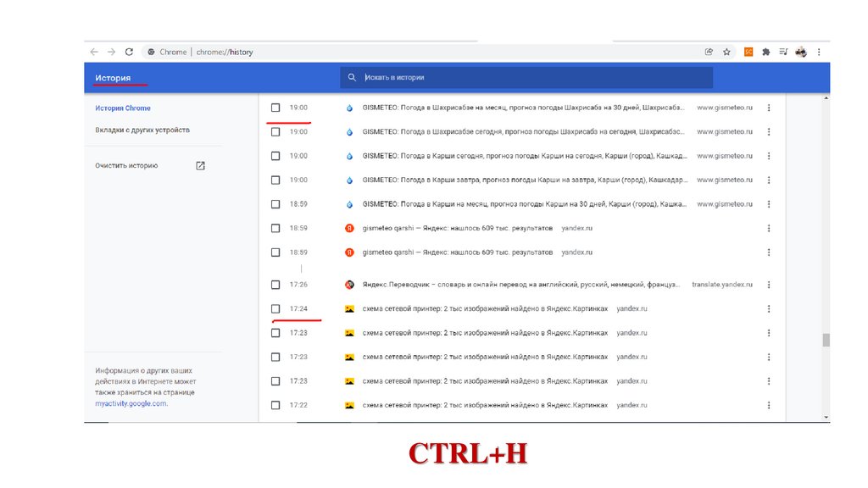This screenshot has height=488, width=868.
Task: Click the Chrome site info icon in address bar
Action: coord(151,52)
